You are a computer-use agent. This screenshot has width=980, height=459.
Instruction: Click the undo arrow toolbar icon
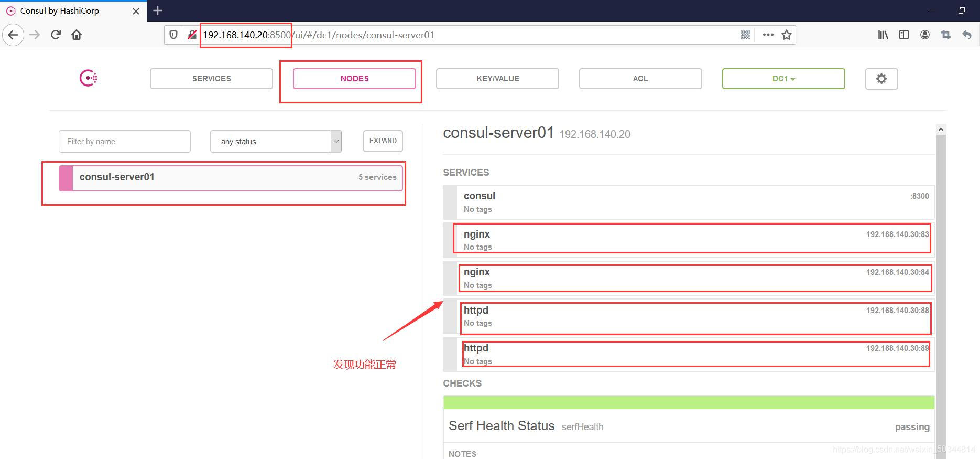pyautogui.click(x=967, y=35)
